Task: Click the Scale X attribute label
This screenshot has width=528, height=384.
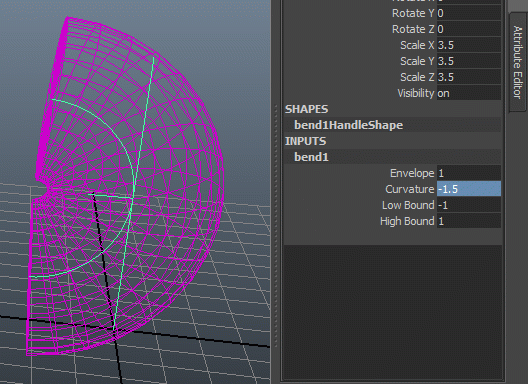Action: 417,45
